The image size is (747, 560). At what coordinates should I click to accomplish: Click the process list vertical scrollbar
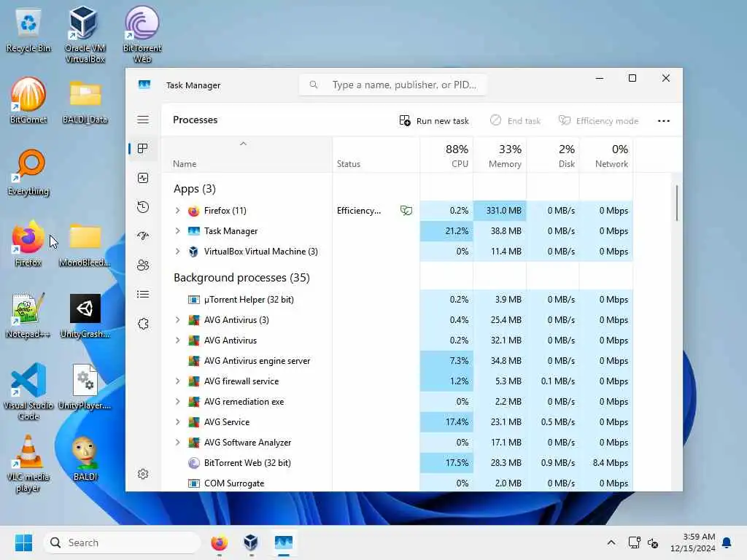676,203
